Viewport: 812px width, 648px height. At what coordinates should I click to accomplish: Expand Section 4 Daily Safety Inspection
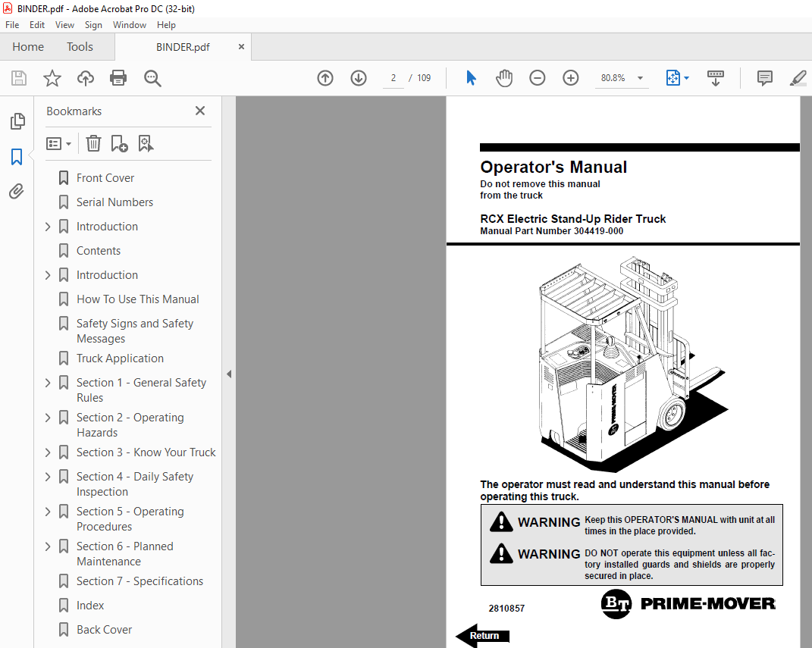pyautogui.click(x=48, y=477)
